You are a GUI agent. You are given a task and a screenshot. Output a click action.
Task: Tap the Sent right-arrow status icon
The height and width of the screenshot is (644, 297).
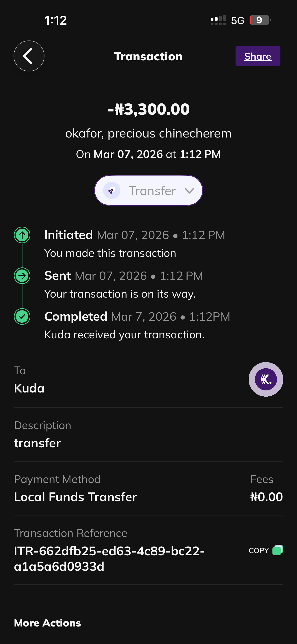(x=22, y=276)
